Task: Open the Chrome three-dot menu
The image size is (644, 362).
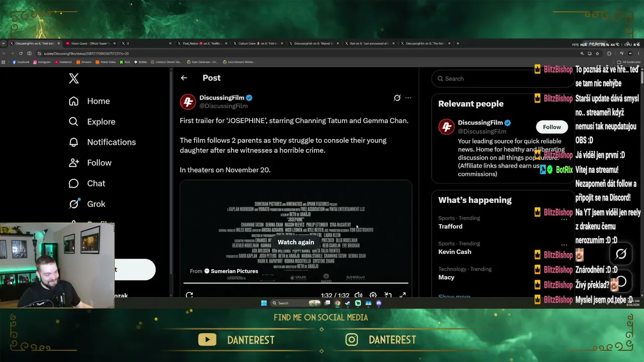Action: tap(639, 53)
